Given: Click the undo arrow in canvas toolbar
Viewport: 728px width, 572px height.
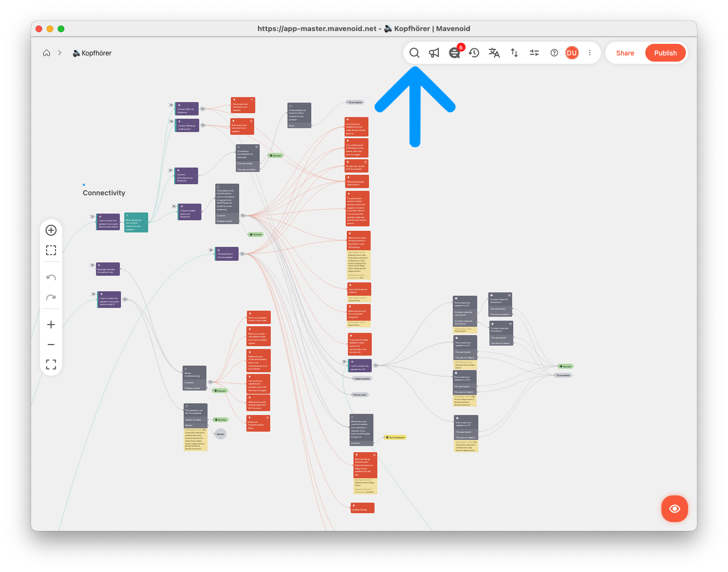Looking at the screenshot, I should [51, 277].
